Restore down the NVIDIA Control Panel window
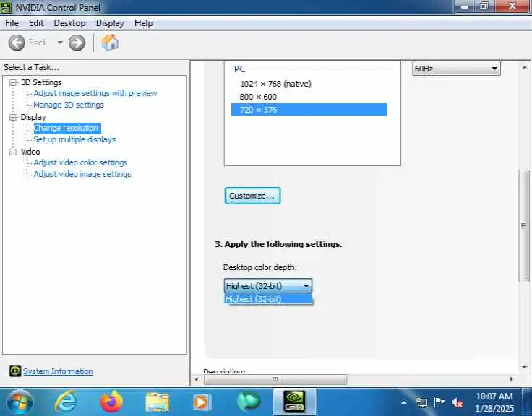Image resolution: width=532 pixels, height=416 pixels. [x=484, y=6]
